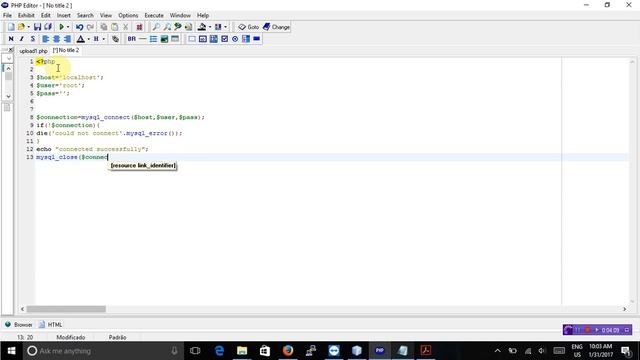Redo the last edit
Image resolution: width=640 pixels, height=360 pixels.
pyautogui.click(x=90, y=27)
